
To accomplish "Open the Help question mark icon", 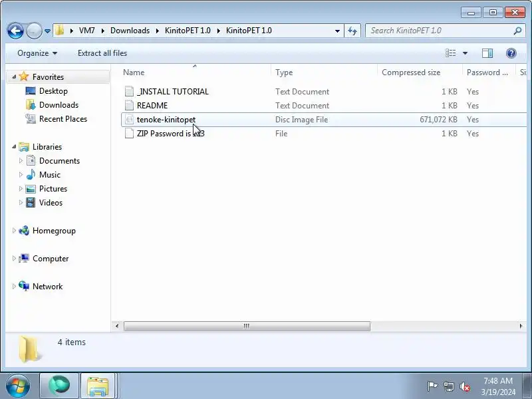I will coord(511,53).
